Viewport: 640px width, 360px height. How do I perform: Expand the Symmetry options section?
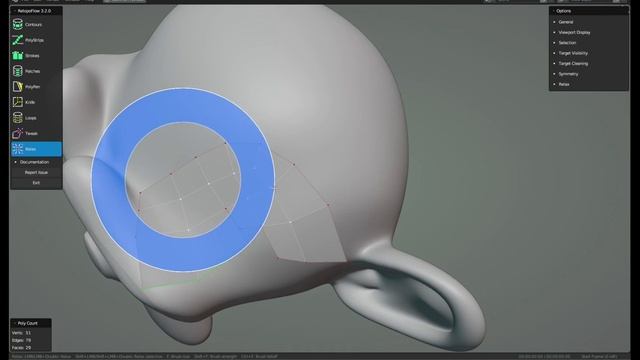568,74
